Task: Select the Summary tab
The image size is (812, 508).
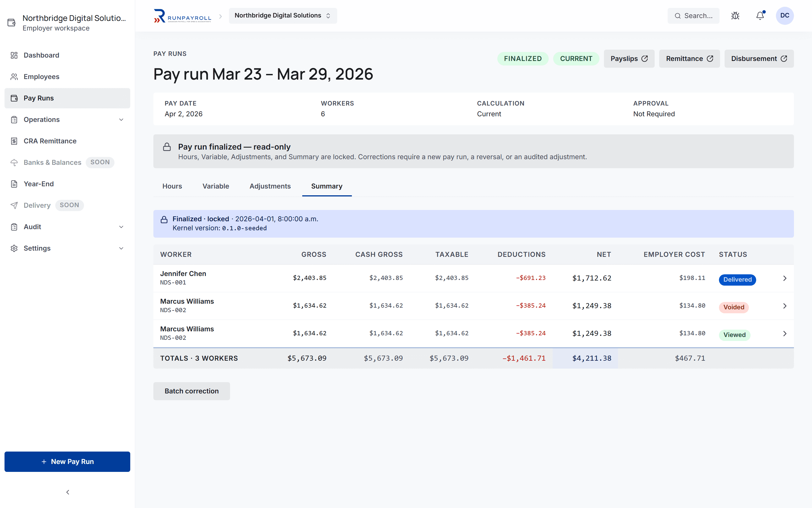Action: pos(327,186)
